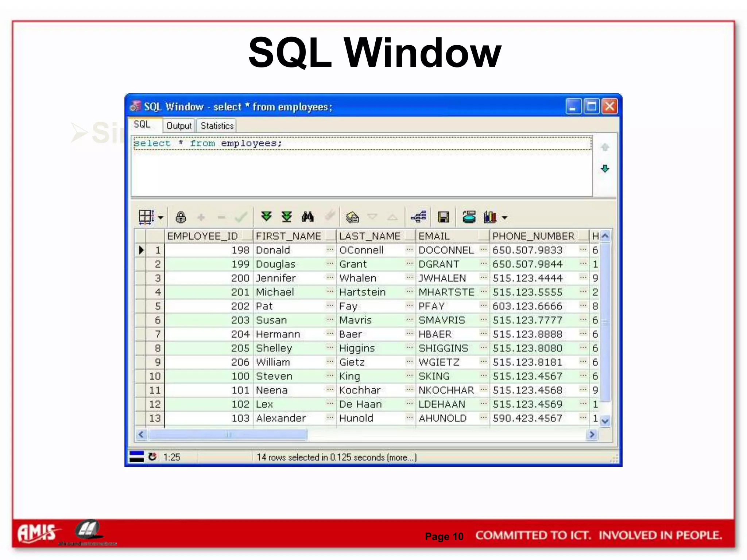Open cell editor button beside Hartstein
The height and width of the screenshot is (560, 747).
410,292
